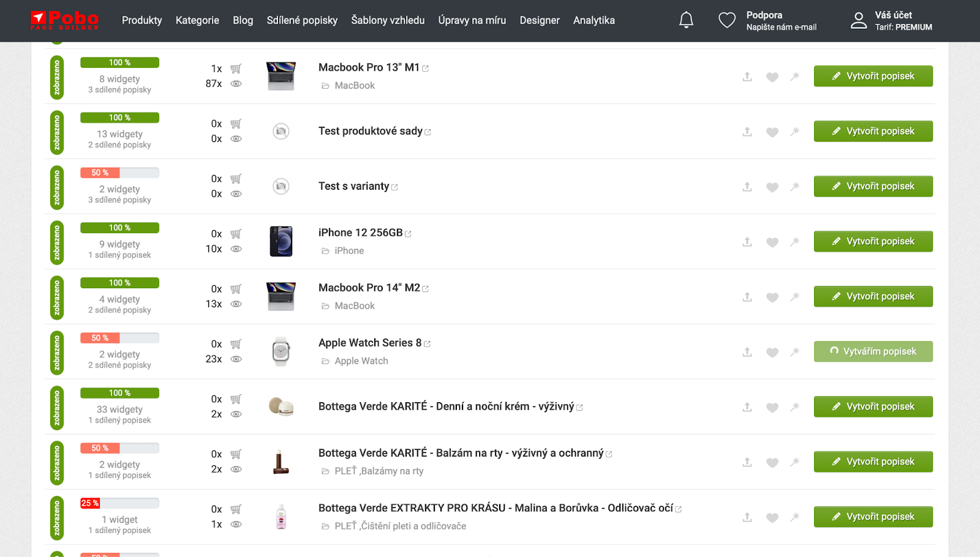Click upload icon for Odličovač očí row
The height and width of the screenshot is (557, 980).
click(x=747, y=517)
